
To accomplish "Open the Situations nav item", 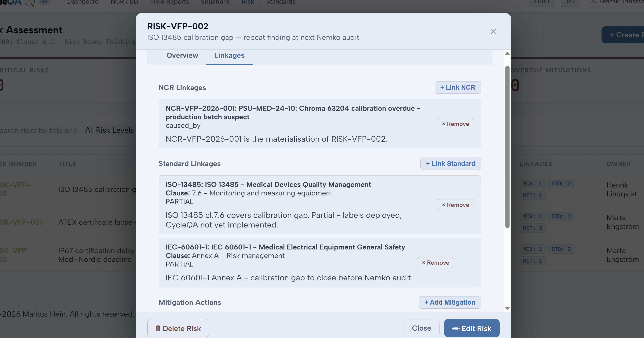I will tap(215, 2).
